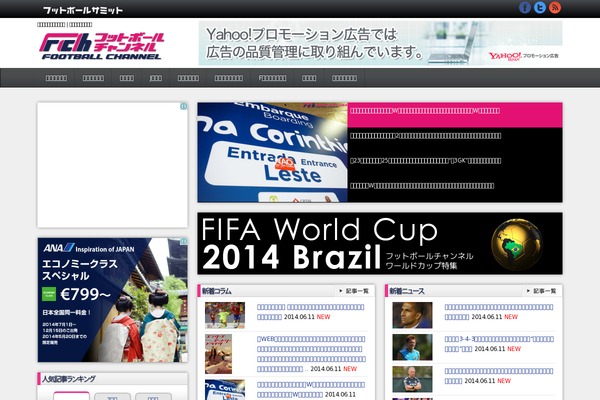This screenshot has height=400, width=600.
Task: Click 記事一覧 button in 新着コラム section
Action: click(354, 291)
